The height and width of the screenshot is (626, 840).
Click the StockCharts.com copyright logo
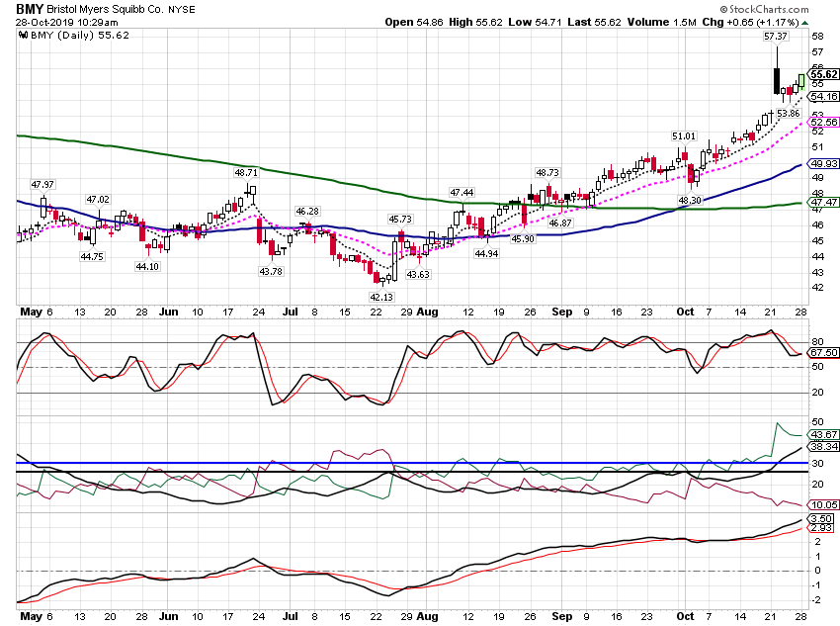click(765, 9)
